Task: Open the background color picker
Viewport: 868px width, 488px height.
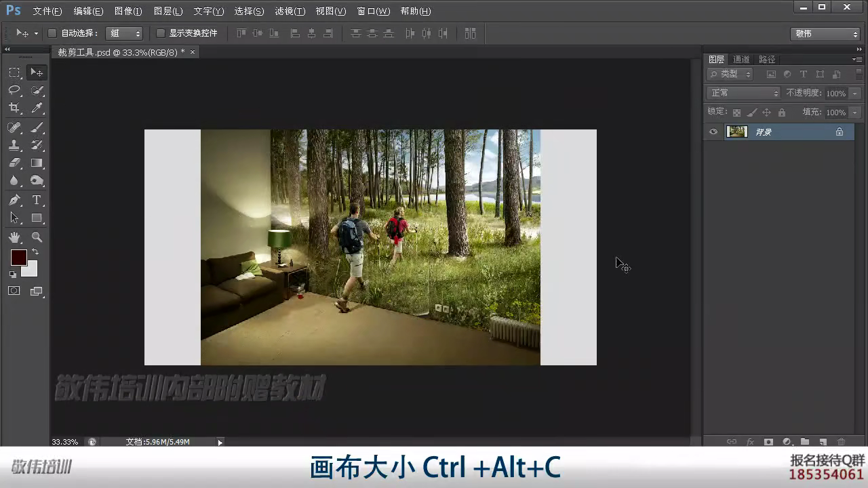Action: pyautogui.click(x=31, y=271)
